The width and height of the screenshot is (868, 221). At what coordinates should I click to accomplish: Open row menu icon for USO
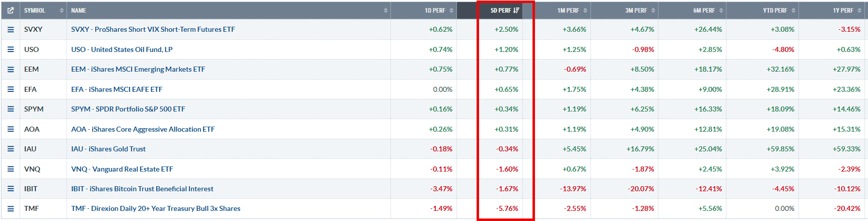point(11,49)
